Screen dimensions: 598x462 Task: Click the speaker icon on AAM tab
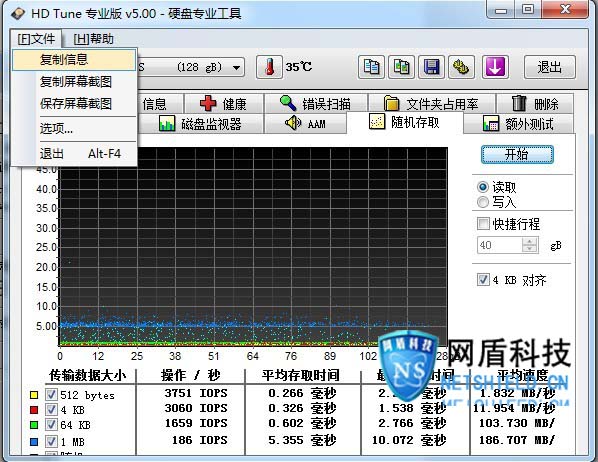pos(293,123)
